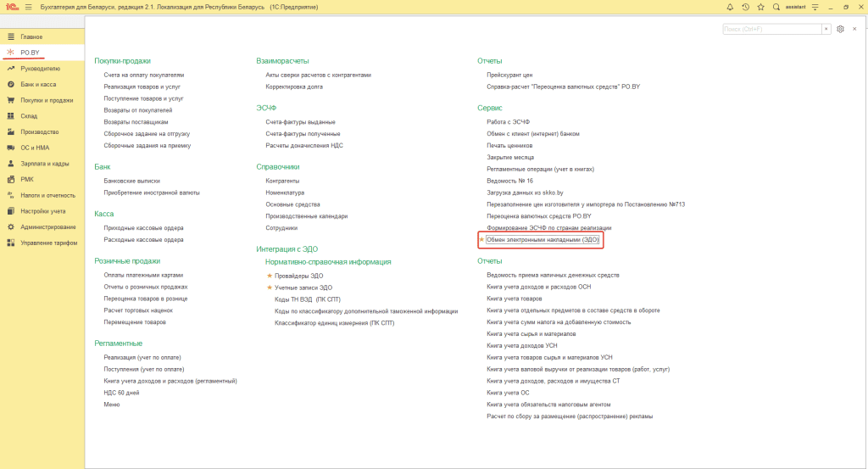
Task: Open Возвраты поставщикам
Action: click(136, 122)
